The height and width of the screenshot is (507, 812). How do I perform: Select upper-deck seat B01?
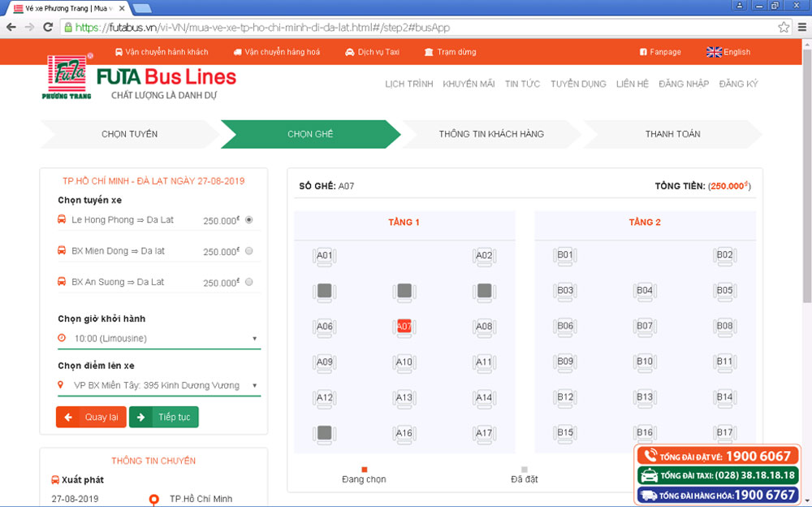tap(564, 256)
